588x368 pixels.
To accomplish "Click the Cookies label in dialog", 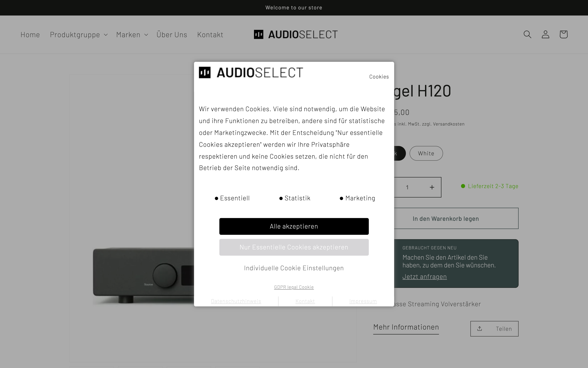I will coord(379,77).
